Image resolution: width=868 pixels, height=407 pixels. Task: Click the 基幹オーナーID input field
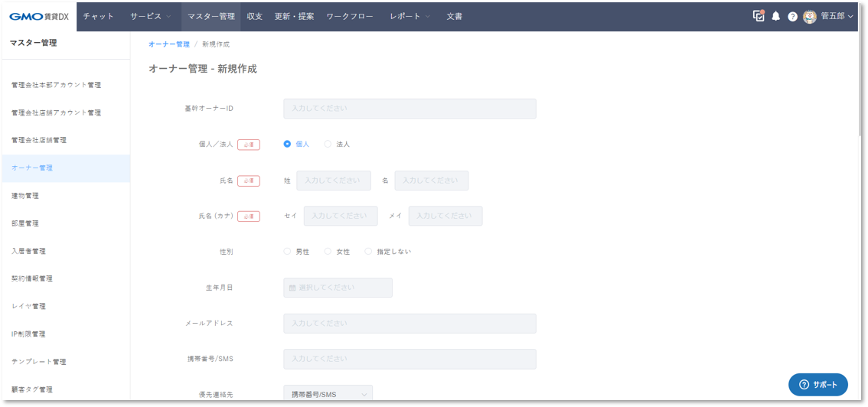(x=410, y=109)
